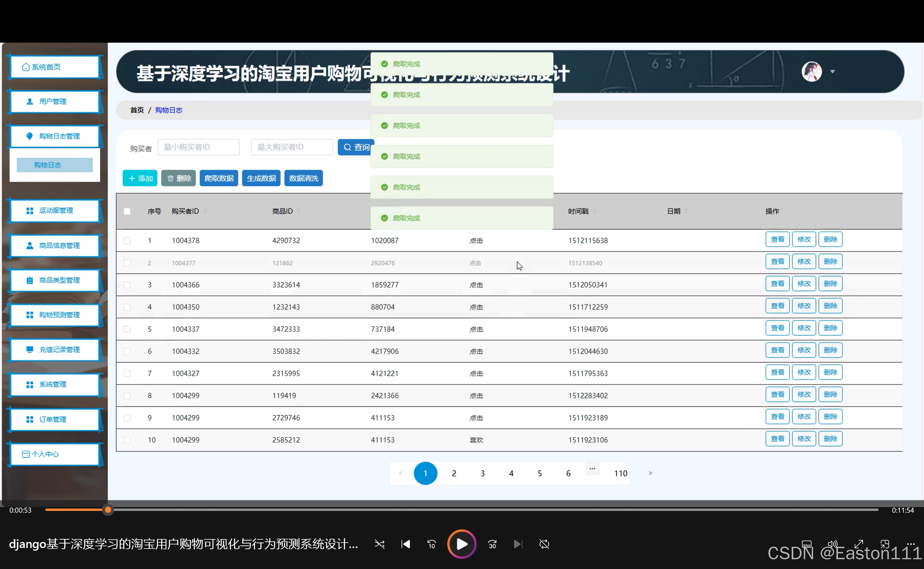Screen dimensions: 924x569
Task: Toggle repeat mode
Action: (544, 544)
